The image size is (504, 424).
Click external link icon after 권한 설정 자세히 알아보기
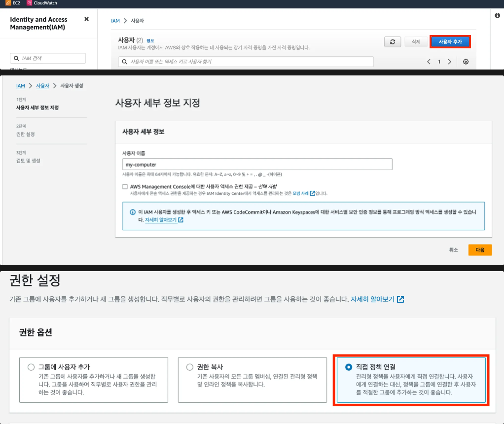[x=400, y=299]
